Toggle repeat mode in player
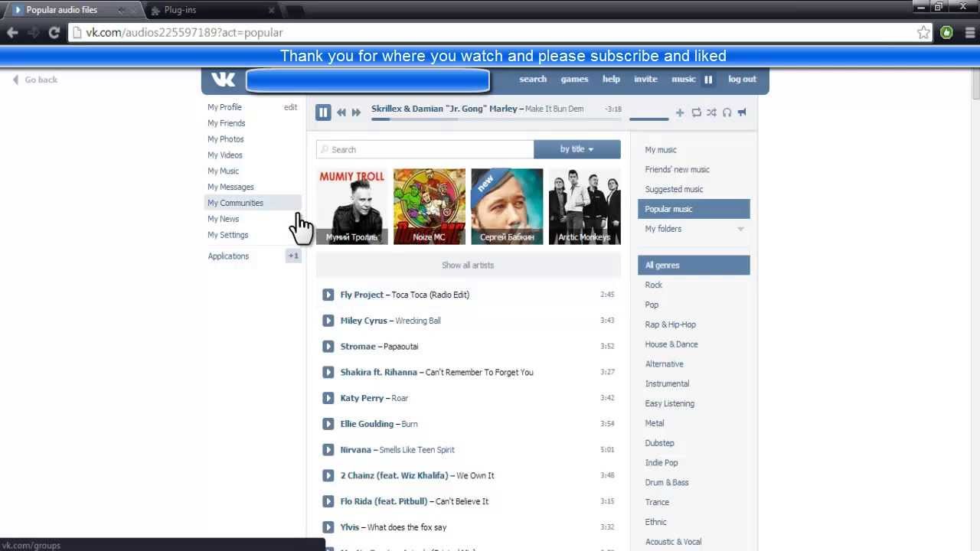Image resolution: width=980 pixels, height=551 pixels. [696, 112]
